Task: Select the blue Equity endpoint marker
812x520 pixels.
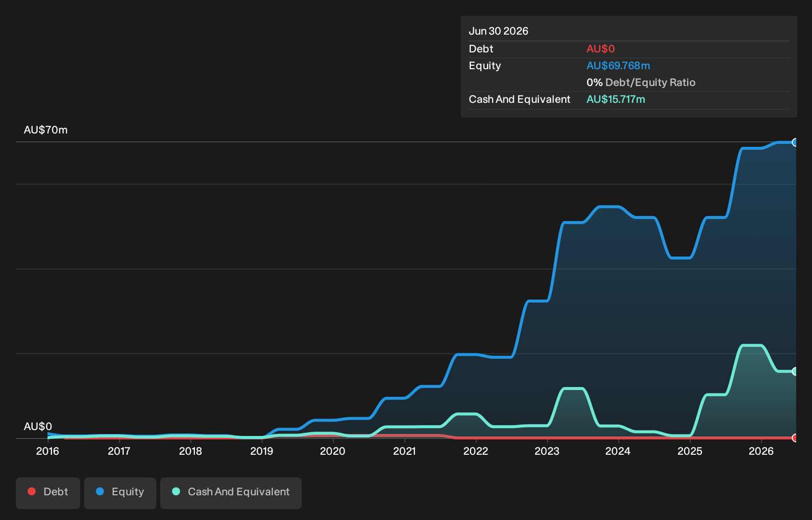Action: [795, 142]
